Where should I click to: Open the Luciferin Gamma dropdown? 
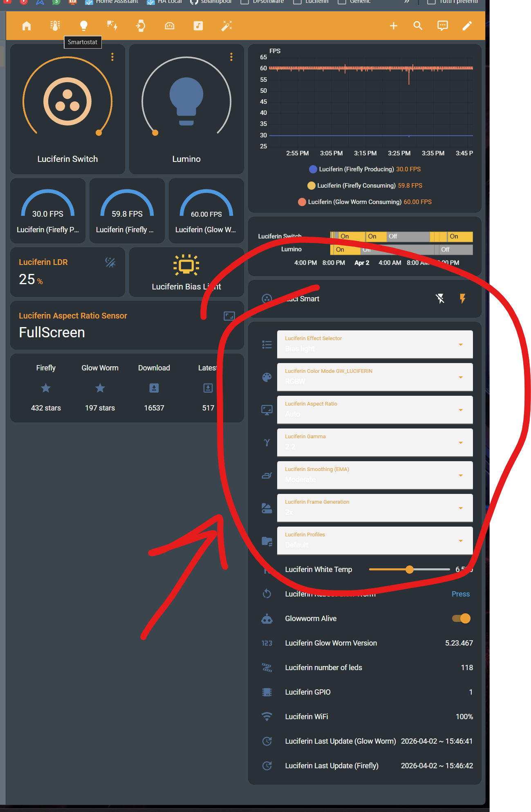(x=375, y=442)
